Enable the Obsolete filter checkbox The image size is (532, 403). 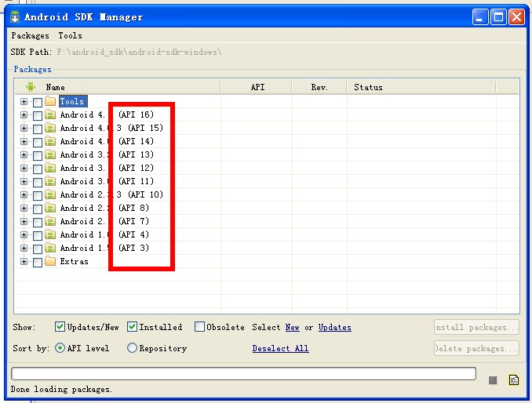(x=199, y=327)
